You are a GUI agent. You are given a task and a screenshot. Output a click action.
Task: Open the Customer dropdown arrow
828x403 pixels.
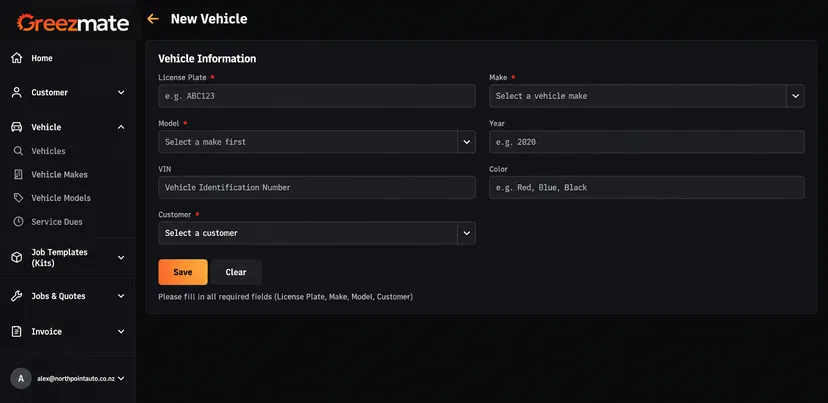[x=466, y=233]
